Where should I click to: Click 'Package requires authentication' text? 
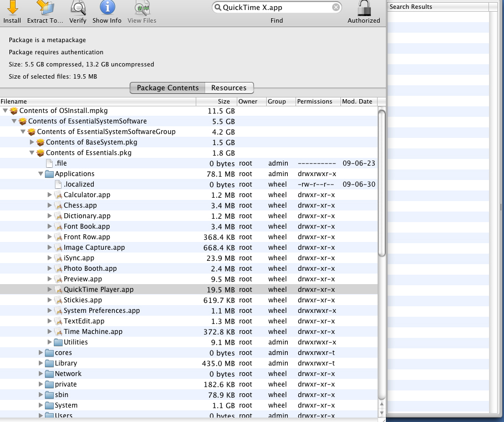[56, 52]
